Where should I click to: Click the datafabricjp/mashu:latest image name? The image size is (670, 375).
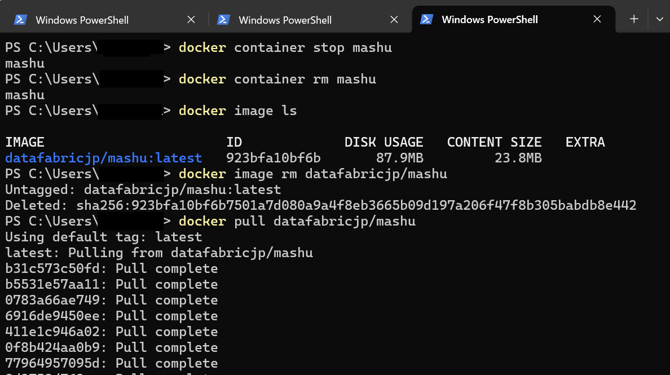[103, 158]
